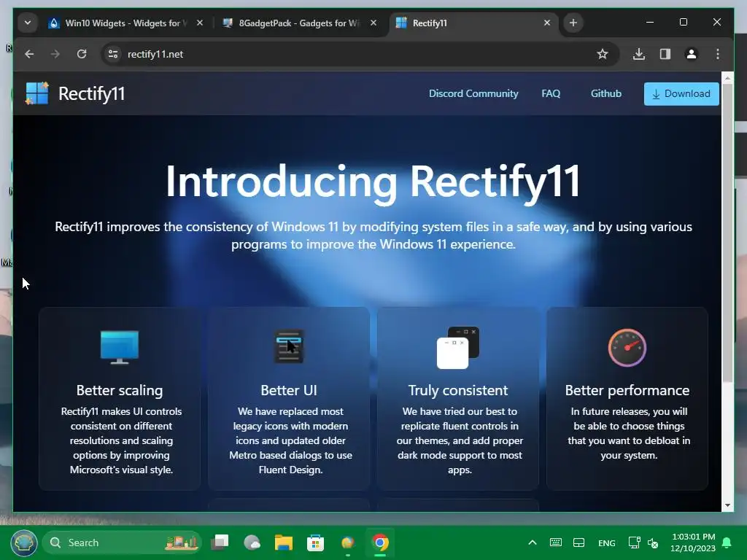This screenshot has height=560, width=747.
Task: Reload the current page
Action: click(82, 54)
